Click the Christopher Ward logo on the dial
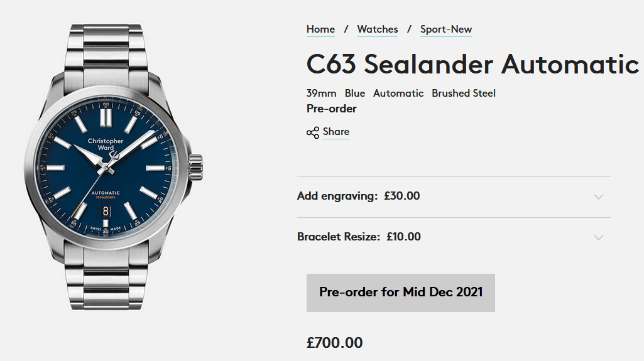The height and width of the screenshot is (361, 644). click(106, 145)
